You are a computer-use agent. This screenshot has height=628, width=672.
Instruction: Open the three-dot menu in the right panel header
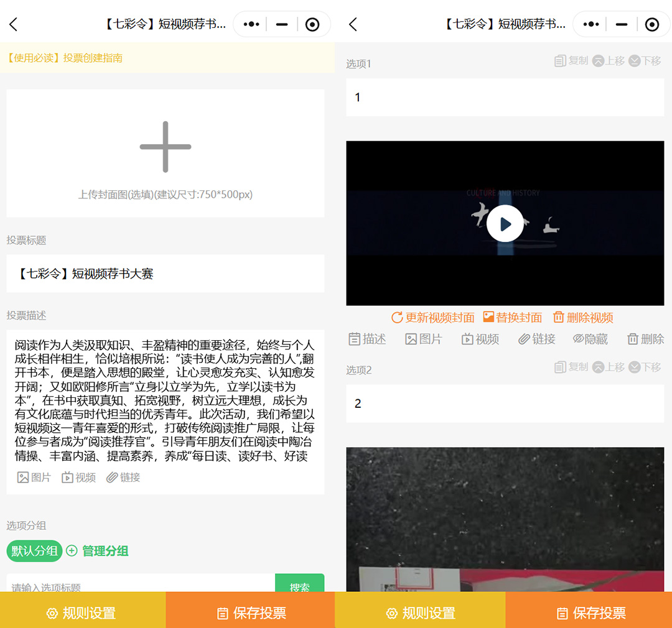(x=590, y=24)
